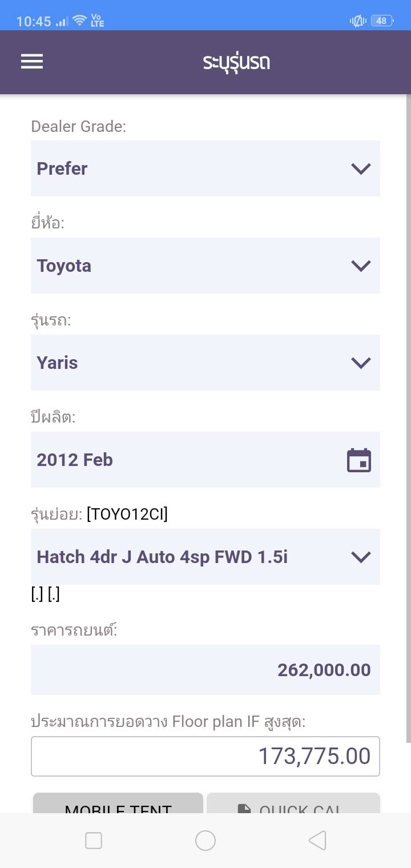Image resolution: width=411 pixels, height=868 pixels.
Task: Click the Floor plan IF amount input
Action: tap(205, 756)
